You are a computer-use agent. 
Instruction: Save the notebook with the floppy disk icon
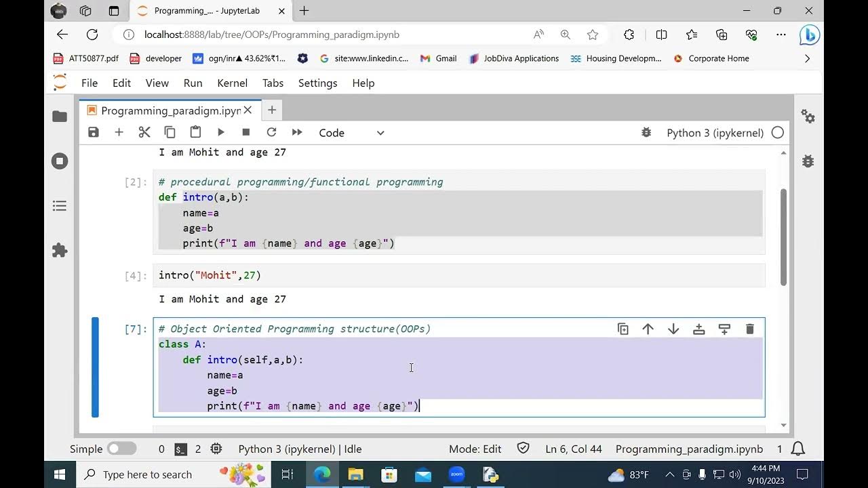94,133
